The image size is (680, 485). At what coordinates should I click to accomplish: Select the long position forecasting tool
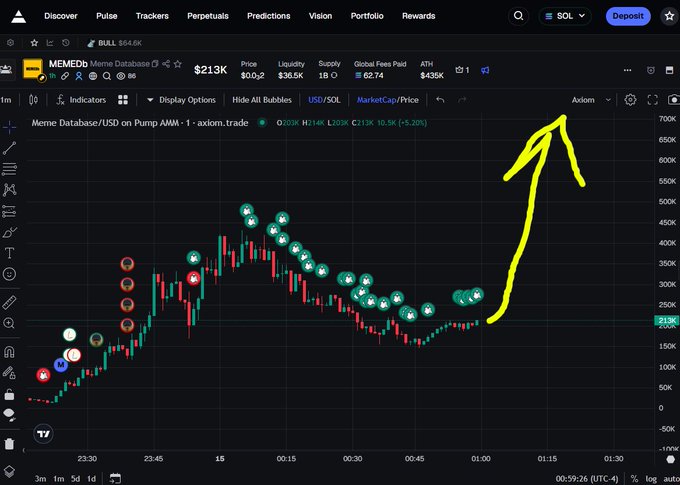[x=9, y=211]
